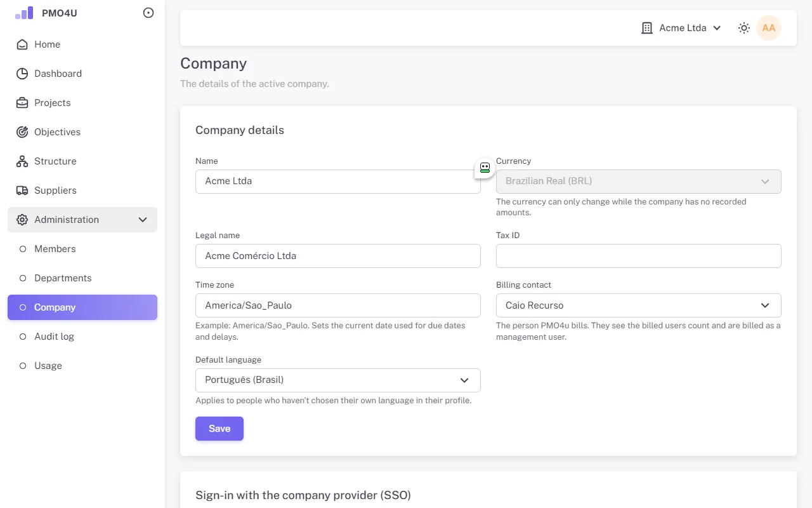Collapse the Administration menu chevron

(x=143, y=220)
